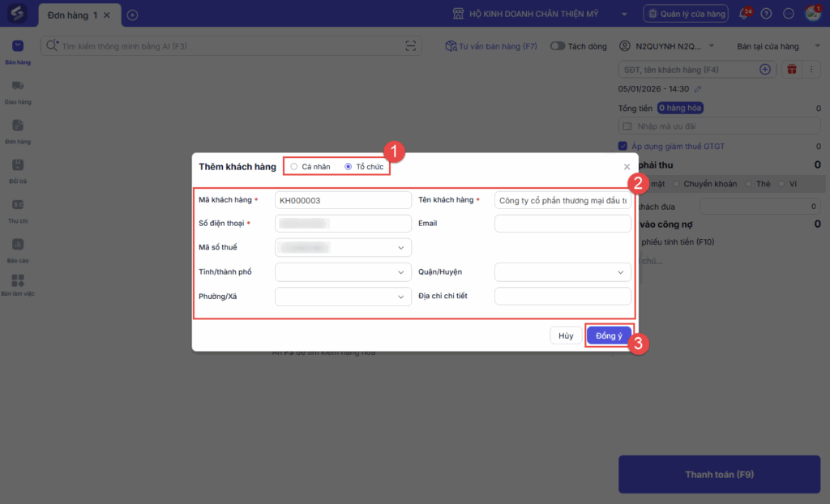Image resolution: width=830 pixels, height=504 pixels.
Task: Select Chuyển khoản payment method
Action: [x=704, y=184]
